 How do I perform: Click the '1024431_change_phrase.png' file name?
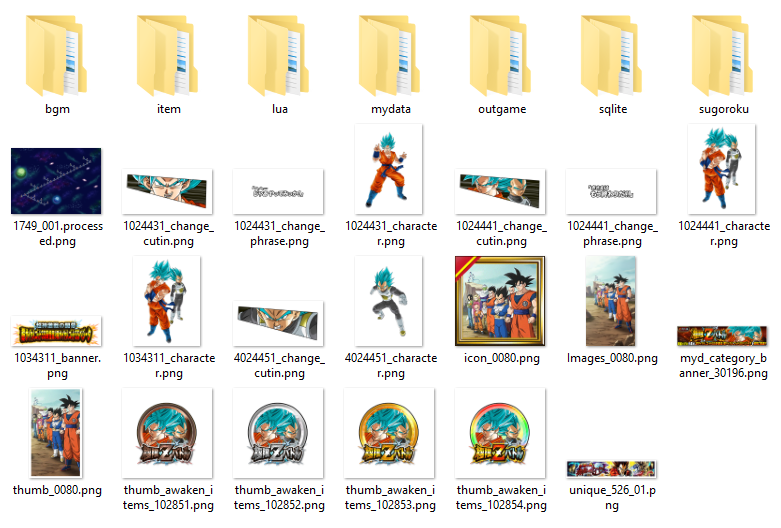click(279, 234)
